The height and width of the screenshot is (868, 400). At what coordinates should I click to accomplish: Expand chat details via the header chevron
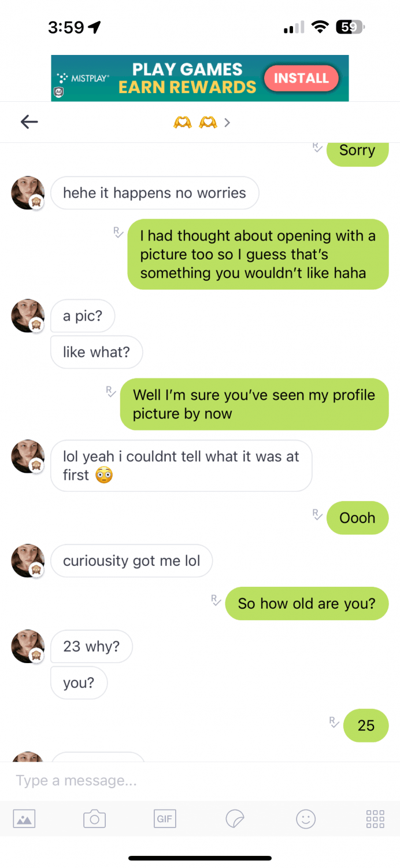tap(227, 122)
